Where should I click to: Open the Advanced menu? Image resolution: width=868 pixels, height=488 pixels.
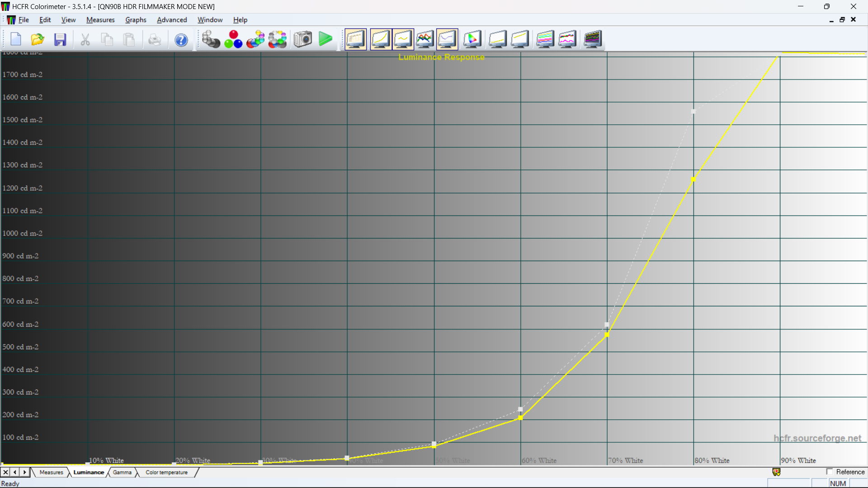[171, 20]
